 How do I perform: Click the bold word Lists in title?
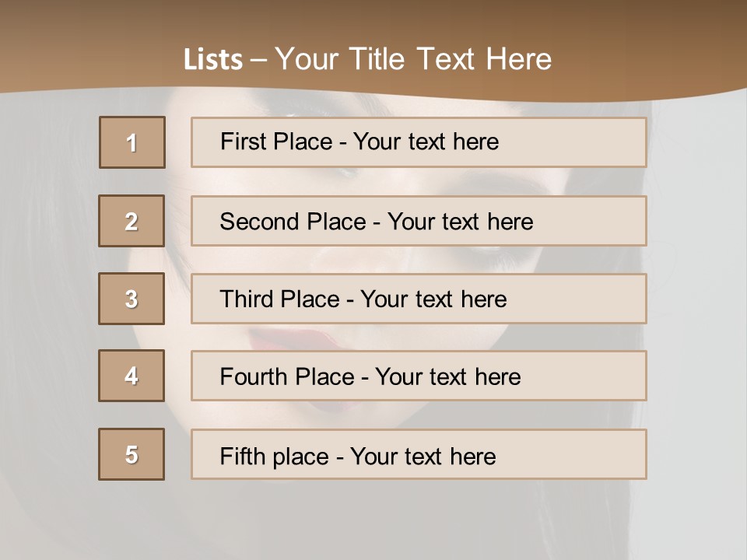click(213, 59)
